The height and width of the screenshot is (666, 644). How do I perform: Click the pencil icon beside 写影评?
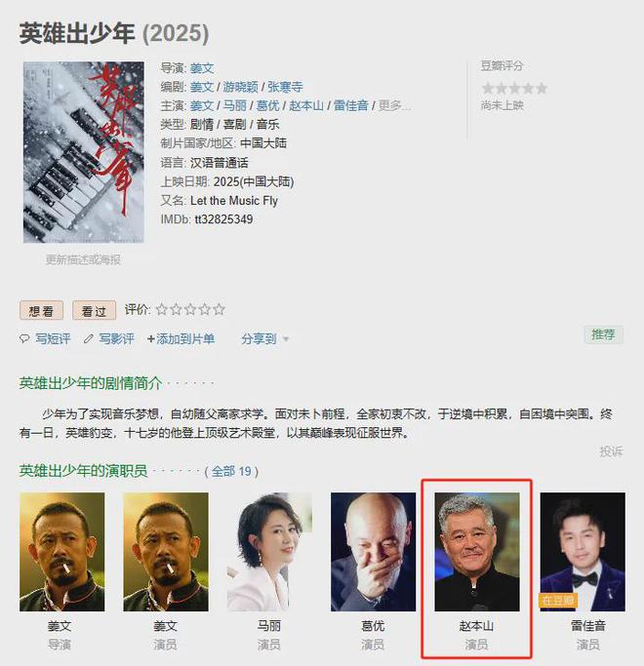click(89, 339)
